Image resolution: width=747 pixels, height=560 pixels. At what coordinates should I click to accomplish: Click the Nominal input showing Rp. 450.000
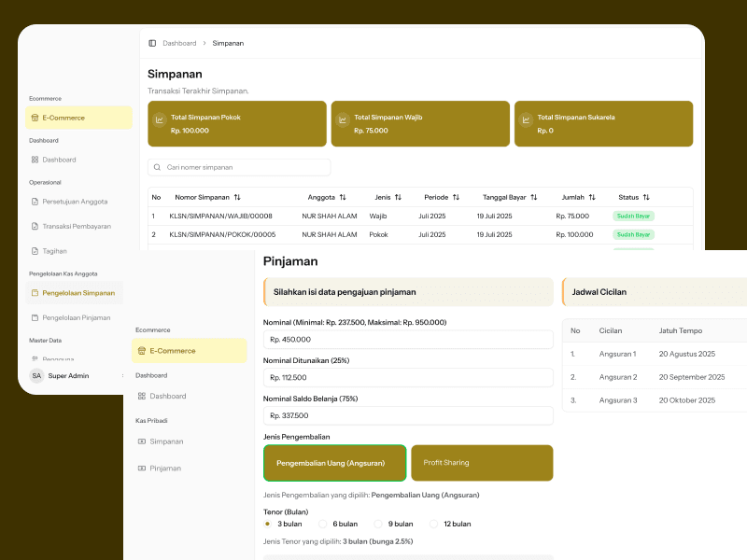pos(408,340)
